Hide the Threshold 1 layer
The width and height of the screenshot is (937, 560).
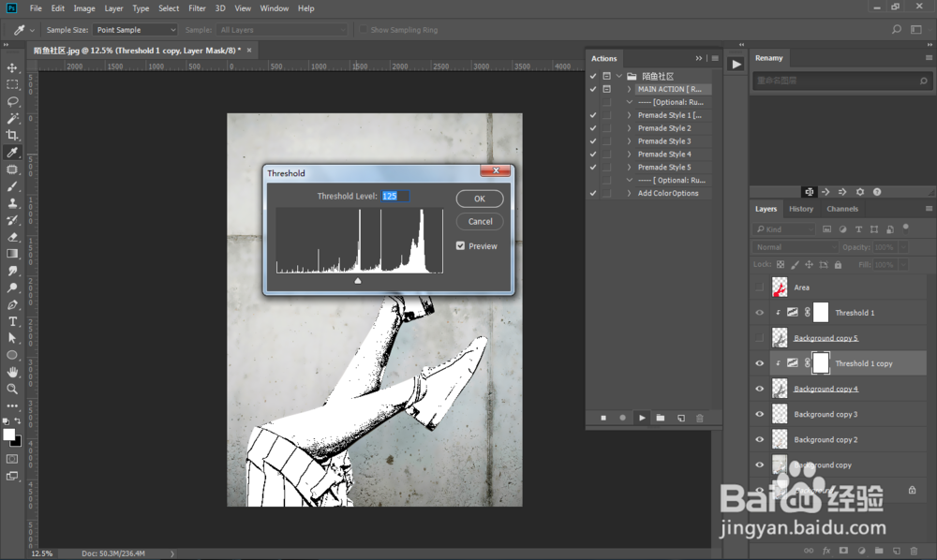coord(760,312)
